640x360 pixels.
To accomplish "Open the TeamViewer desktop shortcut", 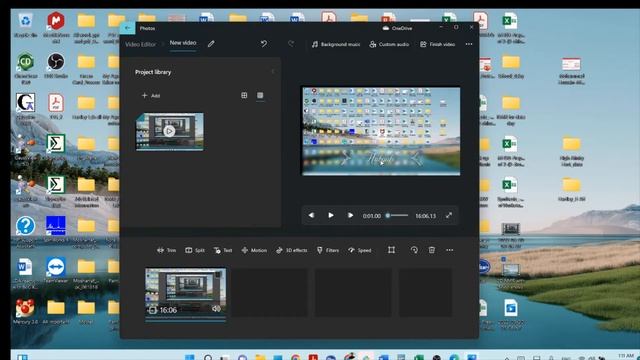I will click(56, 270).
